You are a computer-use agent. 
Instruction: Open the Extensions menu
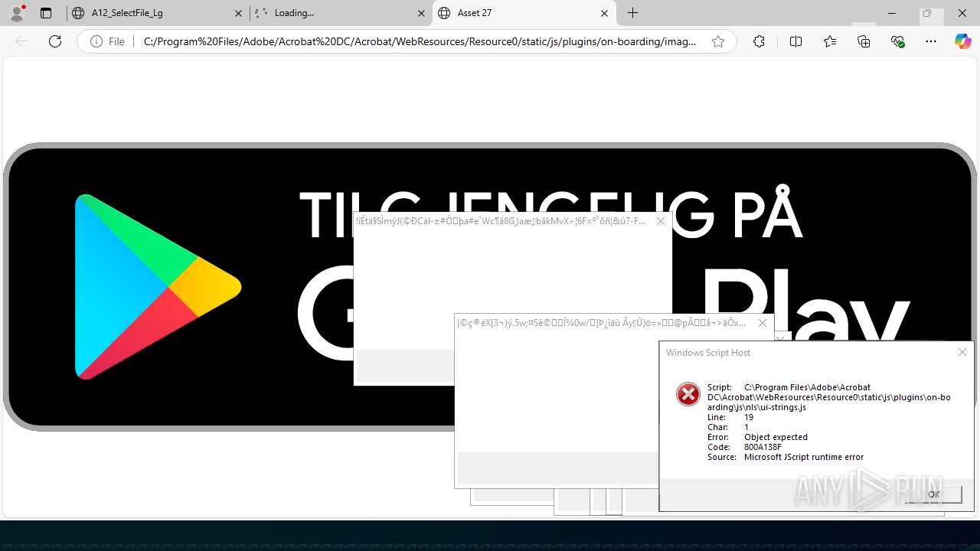click(x=759, y=41)
